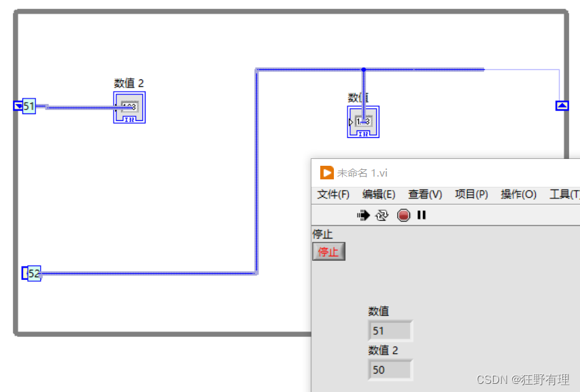This screenshot has height=392, width=580.
Task: Click the red 停止 stop button
Action: click(x=328, y=251)
